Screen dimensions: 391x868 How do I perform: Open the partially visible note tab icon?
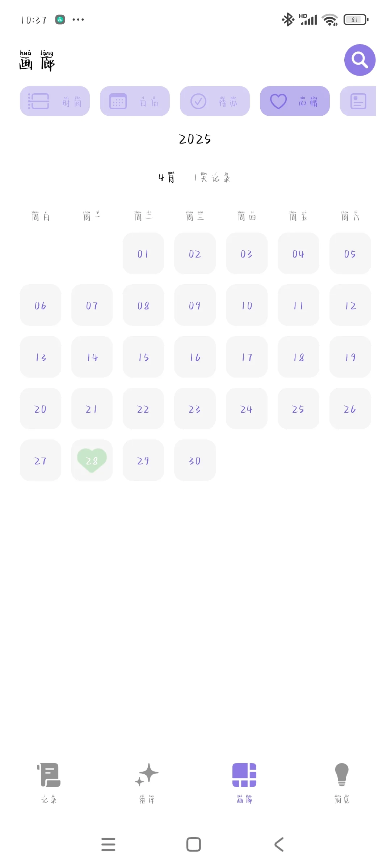tap(358, 101)
